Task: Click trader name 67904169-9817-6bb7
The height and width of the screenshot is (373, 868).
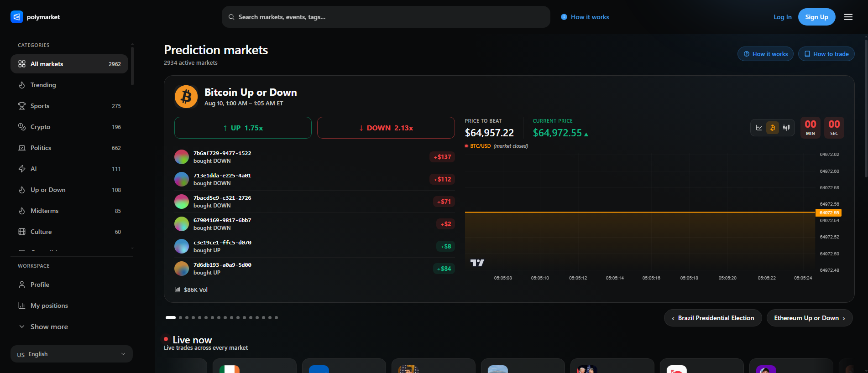Action: 222,220
